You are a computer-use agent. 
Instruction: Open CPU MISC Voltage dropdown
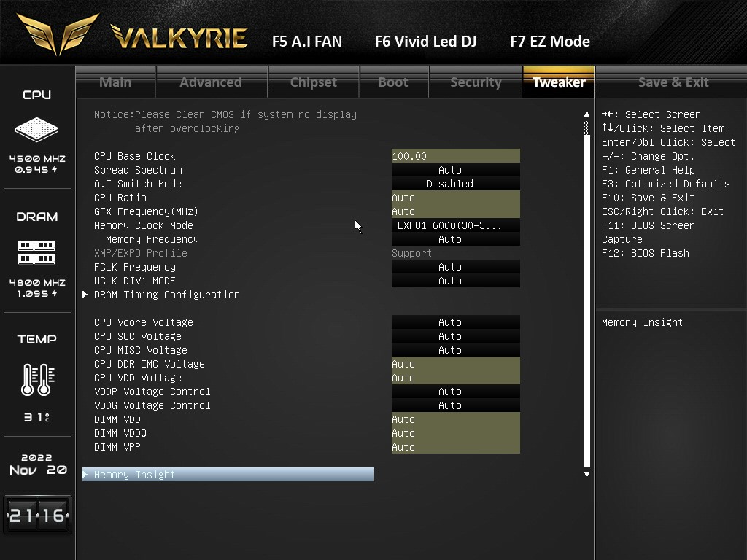[456, 350]
